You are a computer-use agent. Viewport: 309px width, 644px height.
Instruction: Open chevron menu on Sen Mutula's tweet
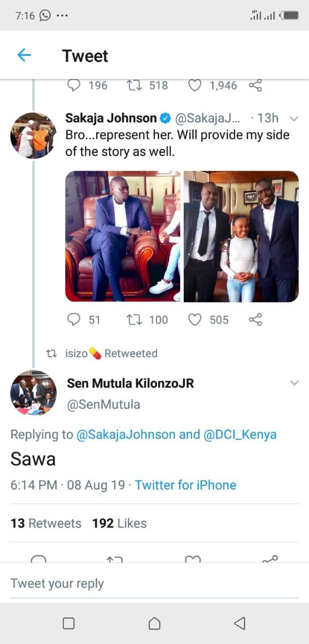click(x=294, y=383)
